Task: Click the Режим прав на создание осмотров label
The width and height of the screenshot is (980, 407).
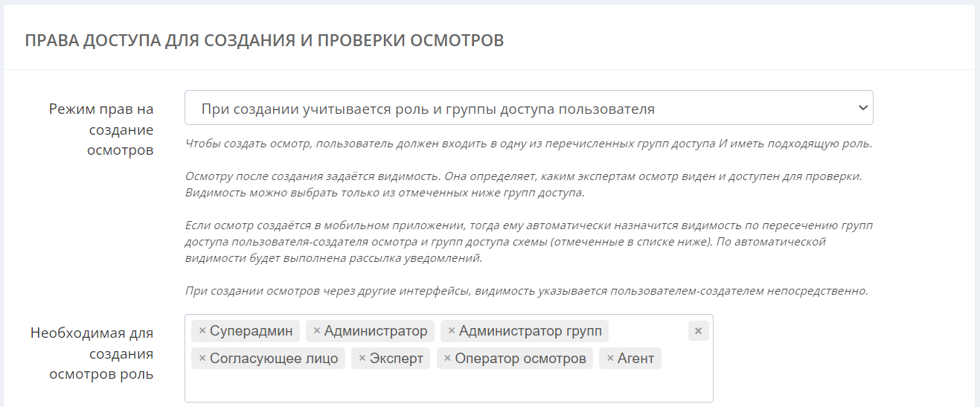Action: pyautogui.click(x=101, y=129)
